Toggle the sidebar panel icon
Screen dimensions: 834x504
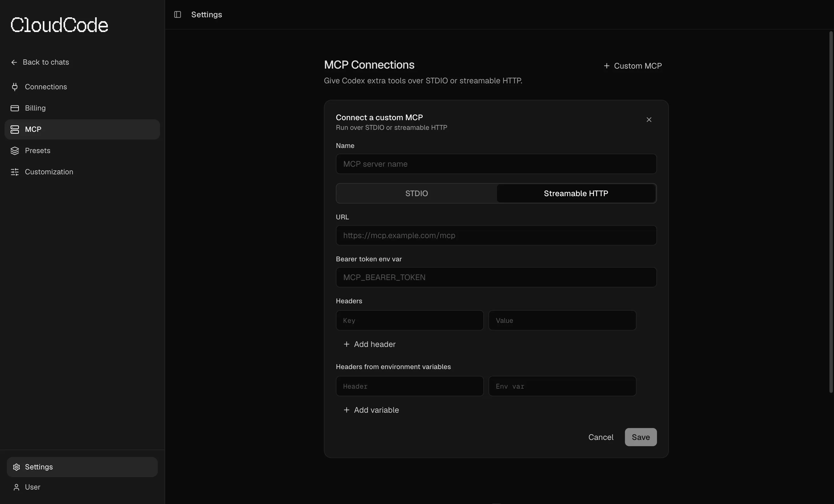tap(177, 14)
